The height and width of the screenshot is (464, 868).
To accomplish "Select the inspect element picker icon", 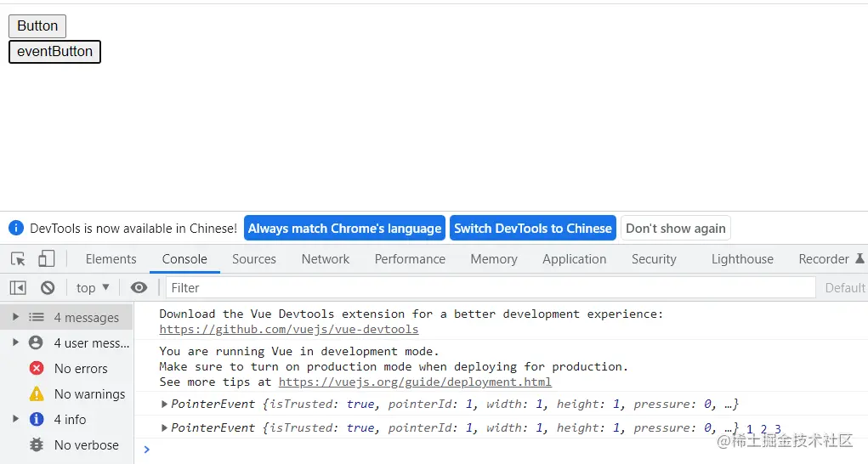I will click(x=18, y=259).
